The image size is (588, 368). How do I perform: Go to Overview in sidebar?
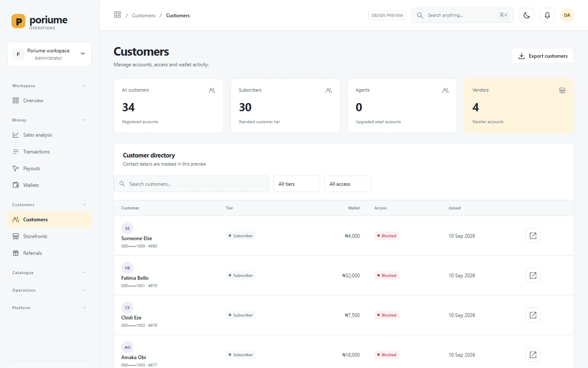pyautogui.click(x=50, y=100)
